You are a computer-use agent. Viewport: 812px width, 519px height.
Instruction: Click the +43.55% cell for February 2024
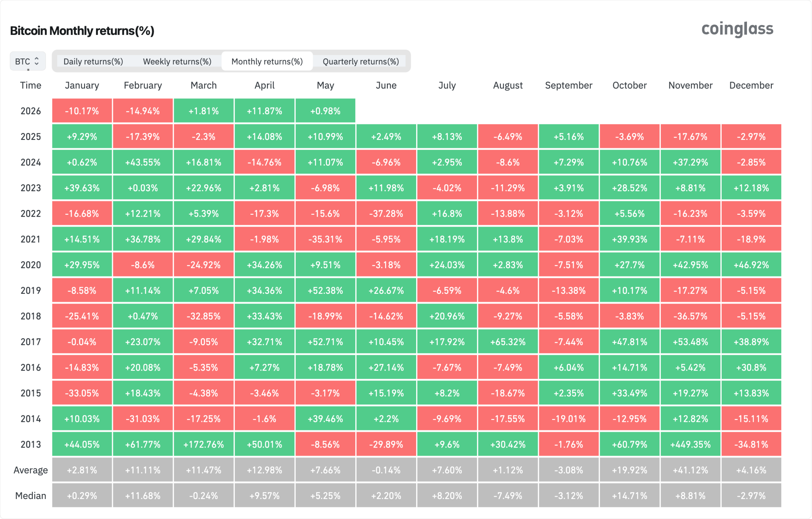[143, 162]
